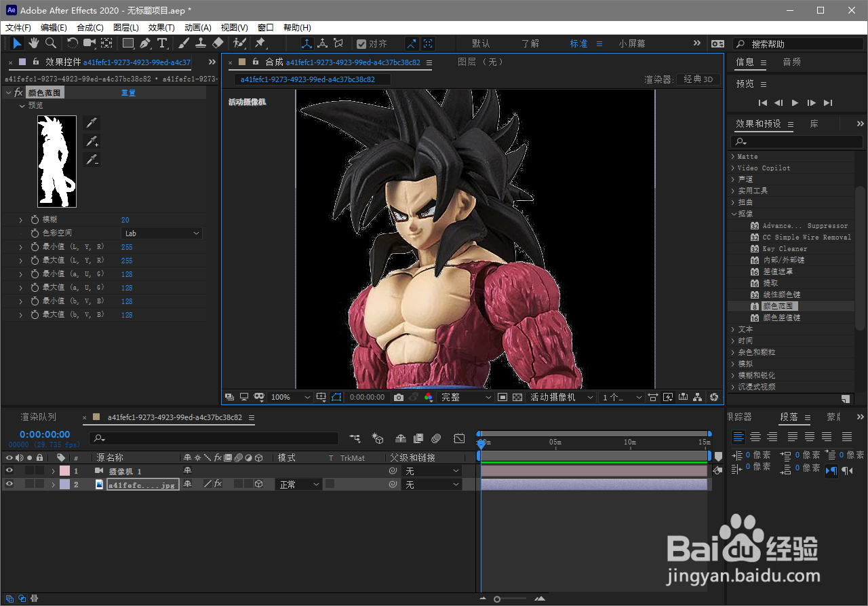The image size is (868, 606).
Task: Switch to the 渲染队列 tab
Action: [39, 417]
